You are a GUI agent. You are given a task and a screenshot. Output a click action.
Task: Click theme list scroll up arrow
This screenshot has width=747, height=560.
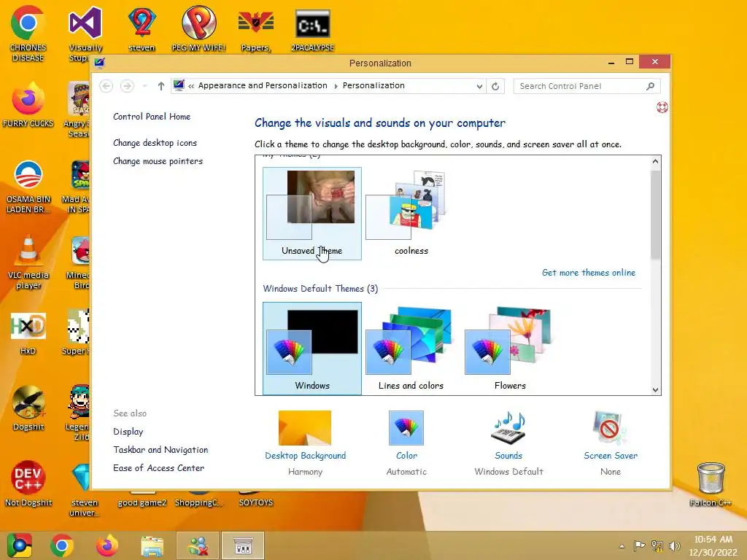[x=656, y=161]
